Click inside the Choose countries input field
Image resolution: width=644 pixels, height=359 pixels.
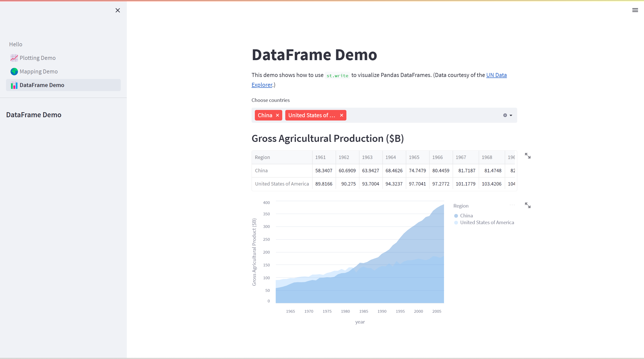point(423,115)
